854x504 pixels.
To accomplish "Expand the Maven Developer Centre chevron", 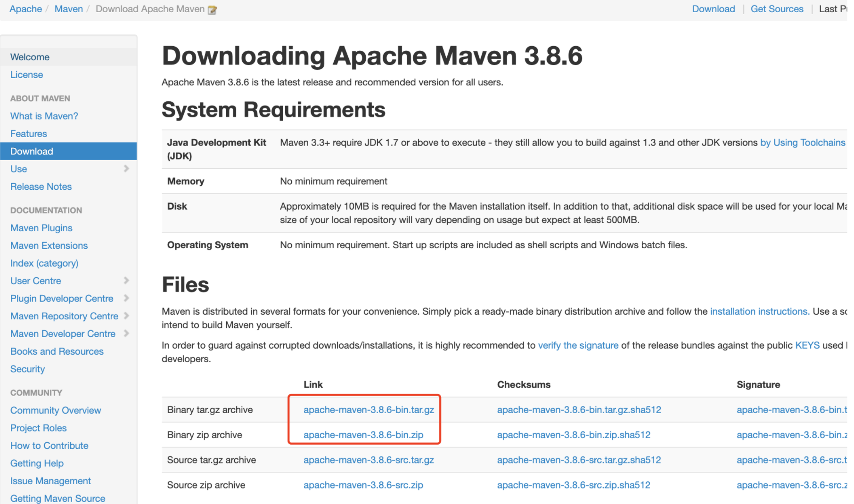I will 126,333.
